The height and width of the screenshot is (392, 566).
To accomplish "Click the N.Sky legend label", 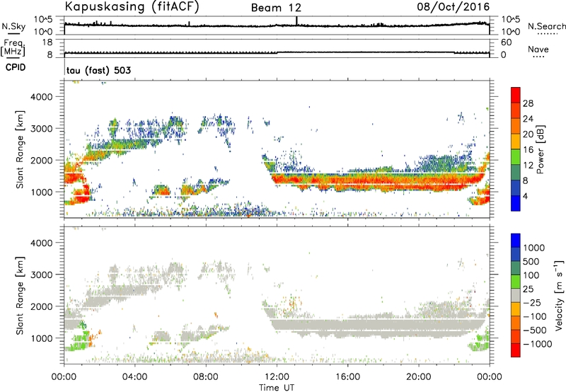I will click(13, 26).
